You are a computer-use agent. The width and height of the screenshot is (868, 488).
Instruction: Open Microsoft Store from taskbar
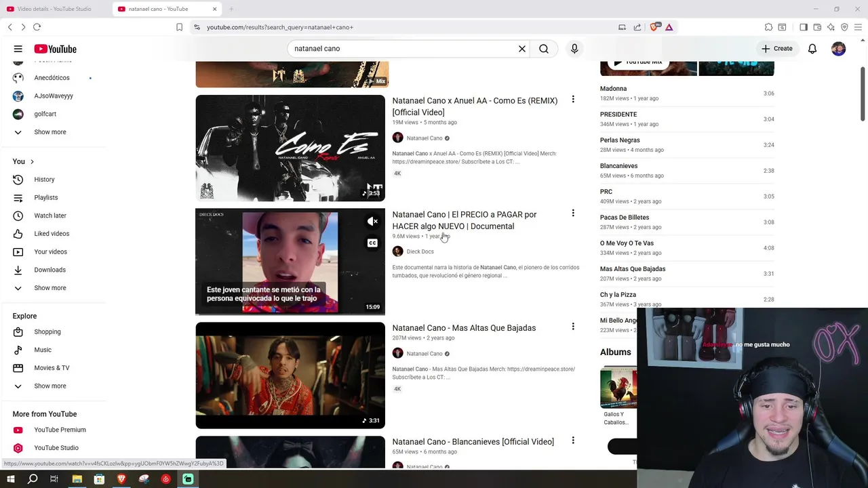coord(99,479)
